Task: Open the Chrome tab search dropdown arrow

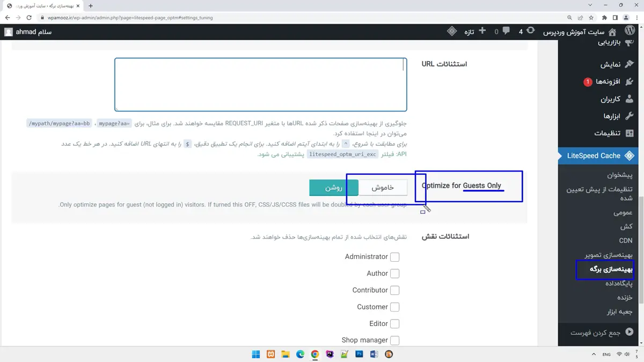Action: point(591,5)
